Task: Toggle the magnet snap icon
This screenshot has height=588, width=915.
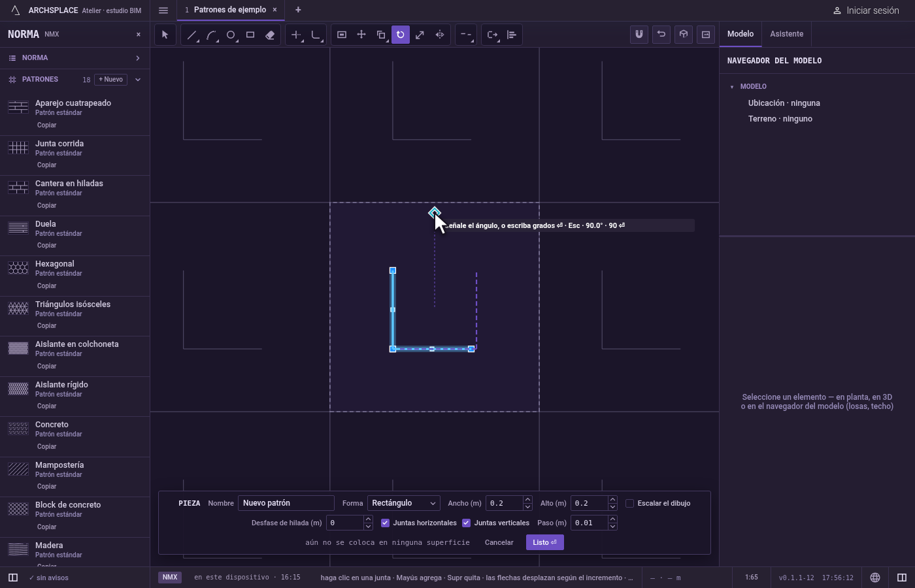Action: [x=639, y=35]
